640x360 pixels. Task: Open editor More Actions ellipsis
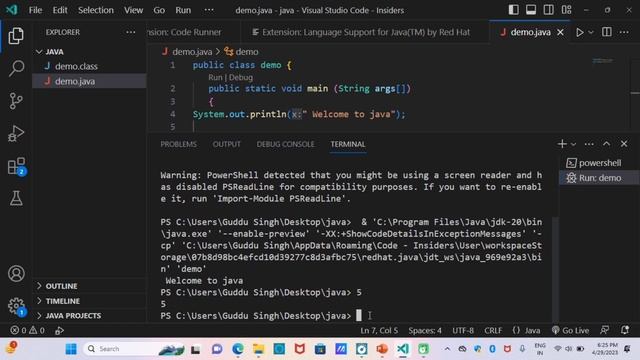tap(624, 32)
